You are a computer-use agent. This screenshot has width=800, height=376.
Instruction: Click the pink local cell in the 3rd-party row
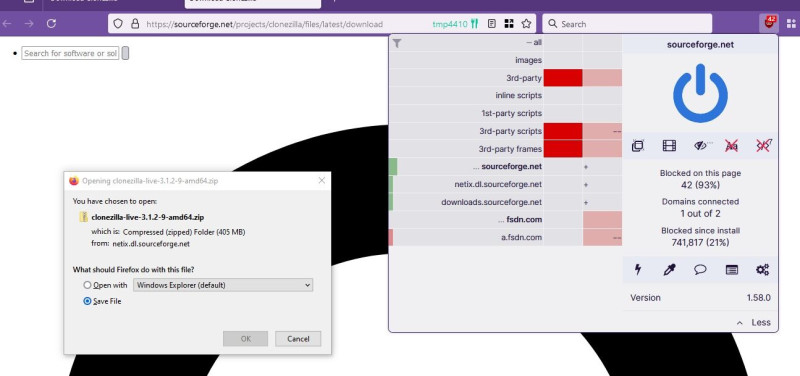coord(603,78)
